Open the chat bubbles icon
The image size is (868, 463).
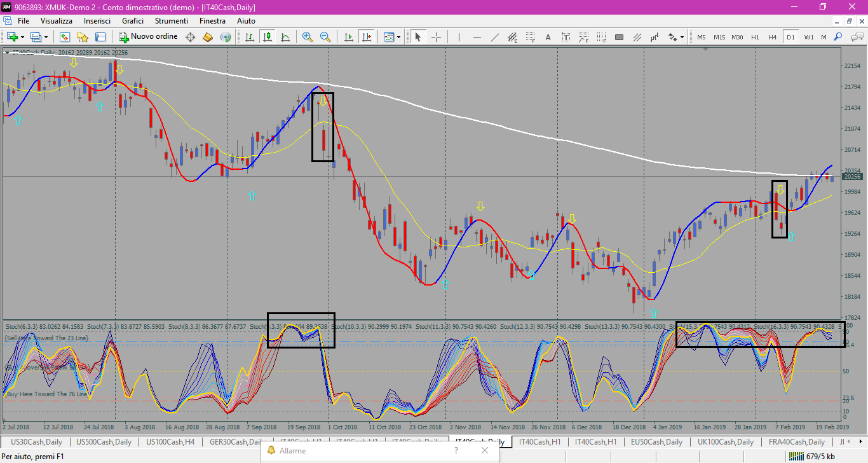856,37
